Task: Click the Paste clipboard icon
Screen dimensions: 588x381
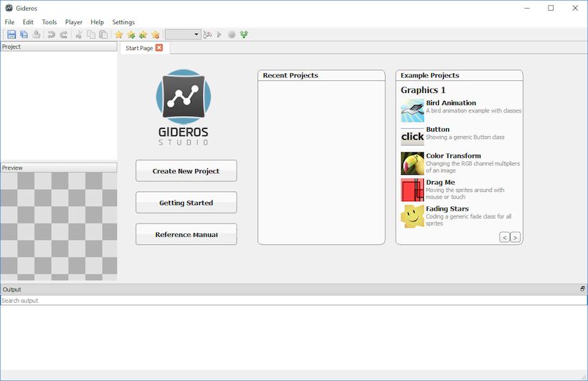Action: pos(103,35)
